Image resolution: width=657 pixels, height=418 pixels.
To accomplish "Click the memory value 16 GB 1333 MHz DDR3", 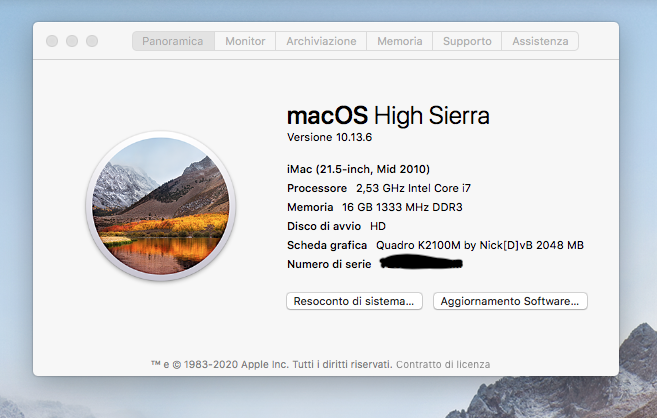I will pyautogui.click(x=402, y=207).
